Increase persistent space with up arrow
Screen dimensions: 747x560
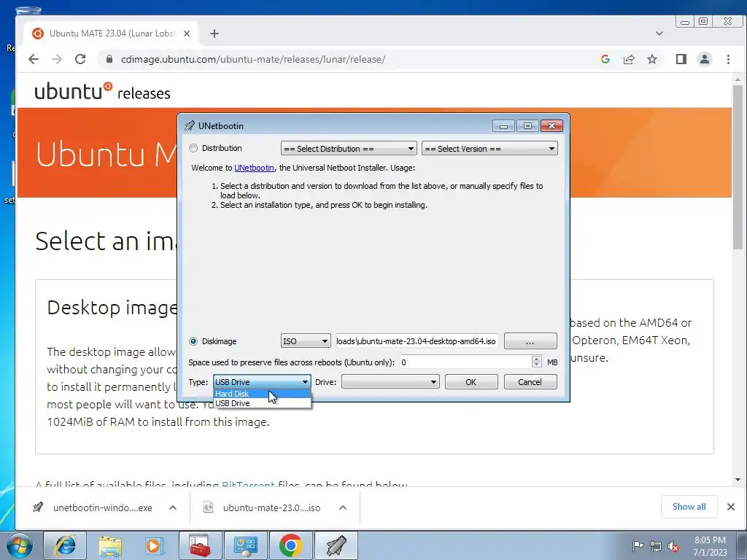[x=537, y=359]
